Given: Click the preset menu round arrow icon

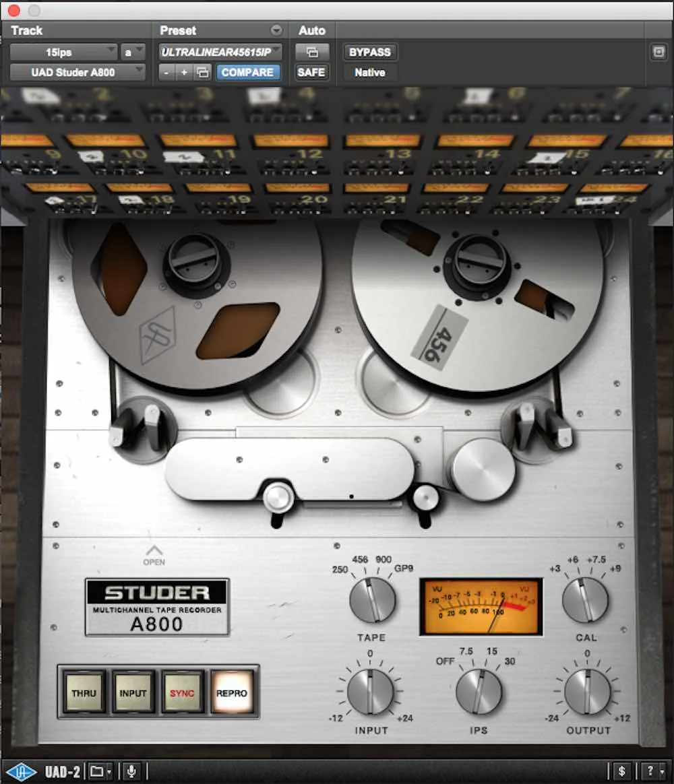Looking at the screenshot, I should pos(276,30).
